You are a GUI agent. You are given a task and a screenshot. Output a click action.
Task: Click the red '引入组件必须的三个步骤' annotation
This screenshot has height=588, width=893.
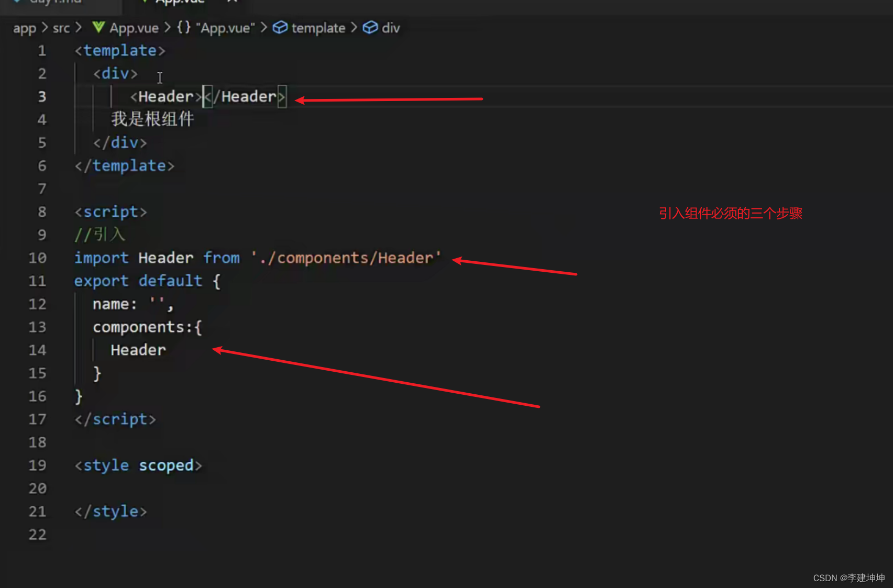point(730,214)
